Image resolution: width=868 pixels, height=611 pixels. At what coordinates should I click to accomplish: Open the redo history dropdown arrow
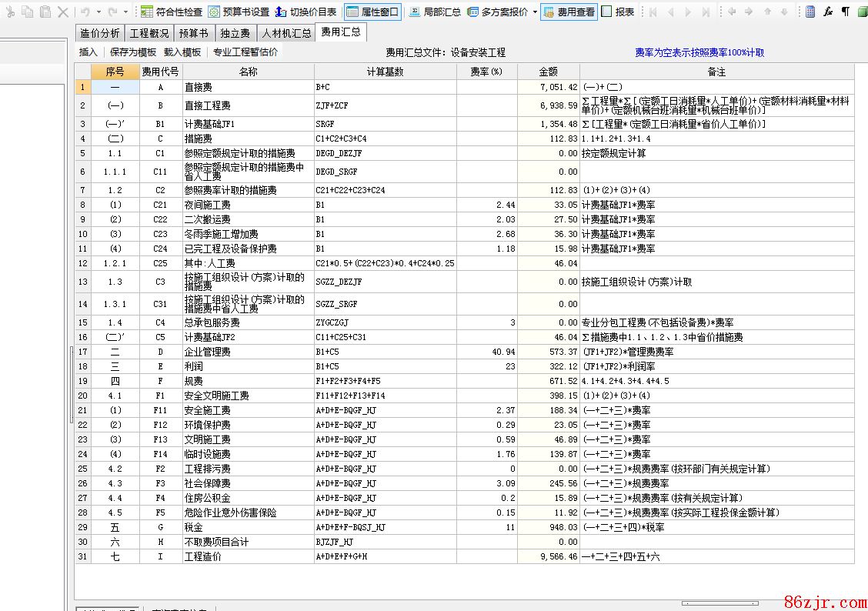125,12
